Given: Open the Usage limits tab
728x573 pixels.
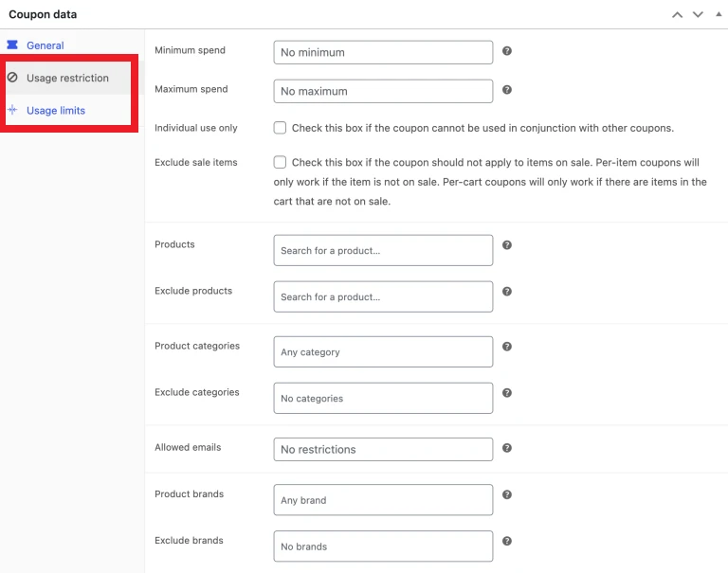Looking at the screenshot, I should [55, 111].
